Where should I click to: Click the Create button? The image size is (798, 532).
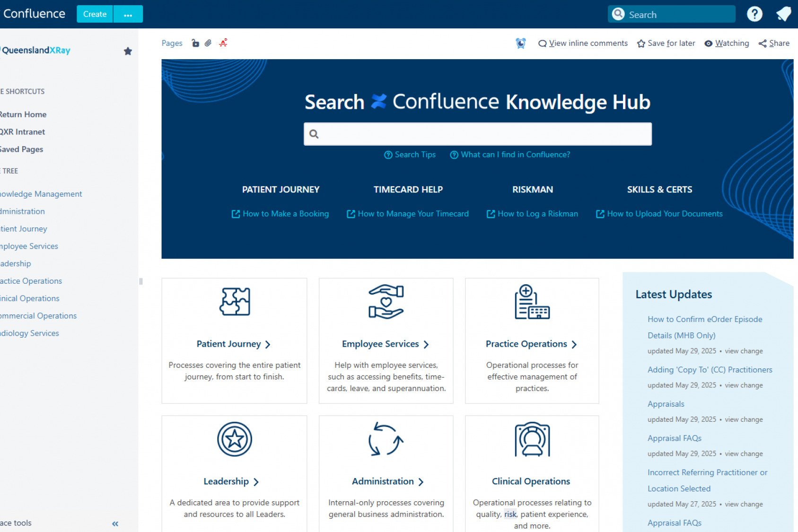(95, 14)
